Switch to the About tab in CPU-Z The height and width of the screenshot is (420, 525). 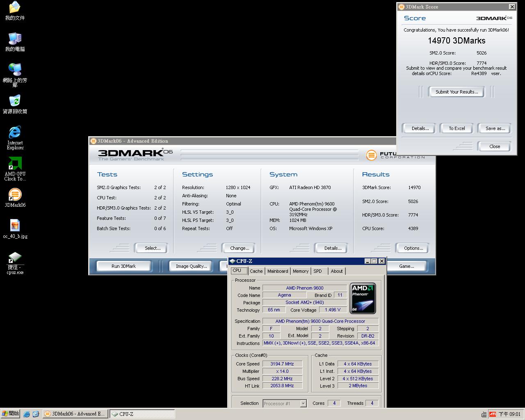click(x=337, y=271)
